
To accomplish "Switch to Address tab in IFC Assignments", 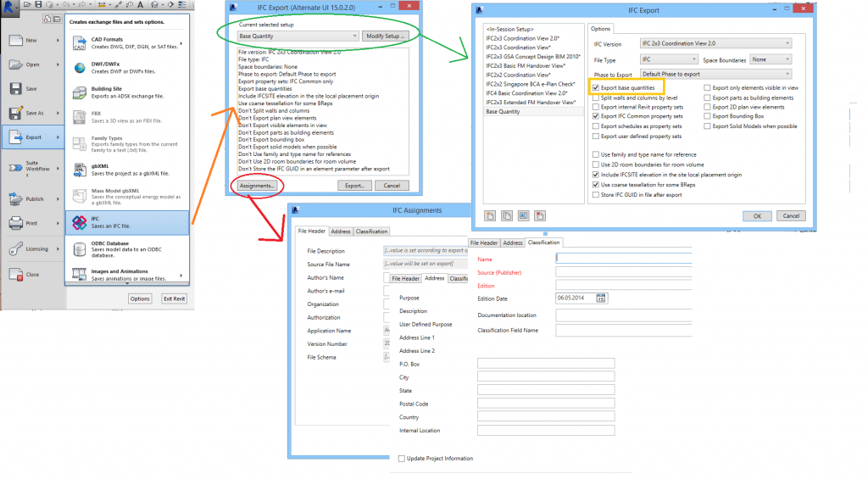I will 341,231.
